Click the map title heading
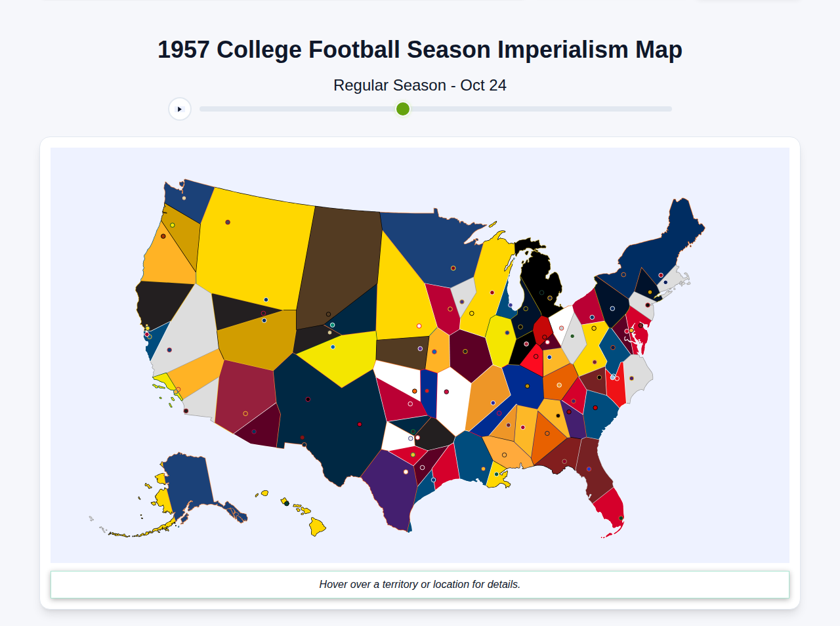Screen dimensions: 840x626 coord(420,49)
